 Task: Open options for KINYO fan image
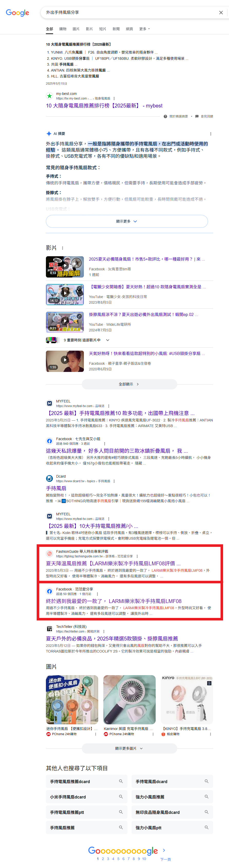[x=211, y=734]
